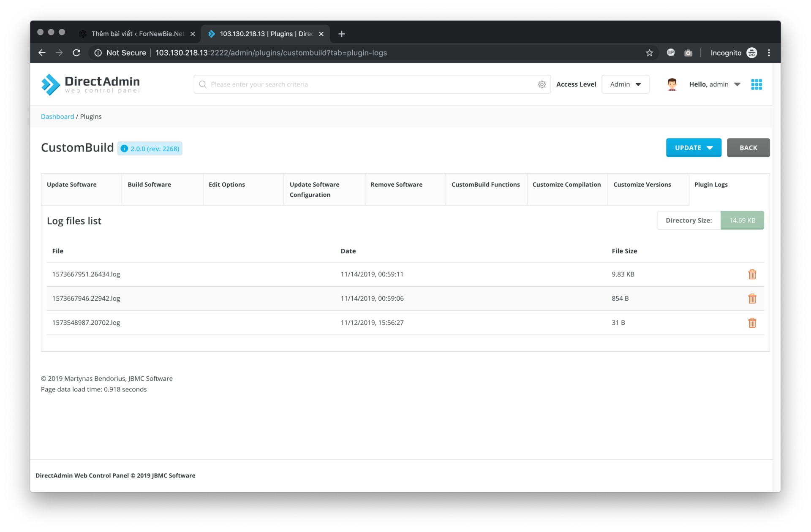
Task: Click the BACK button
Action: 748,148
